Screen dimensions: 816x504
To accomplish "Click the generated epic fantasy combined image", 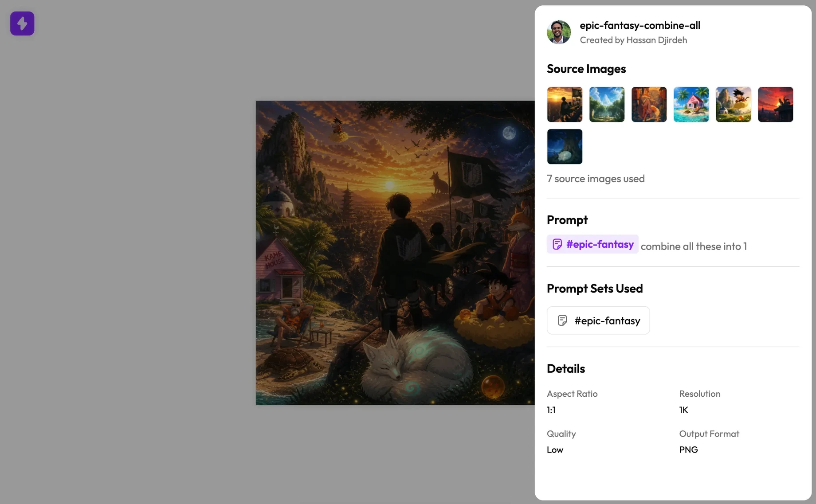I will 395,253.
